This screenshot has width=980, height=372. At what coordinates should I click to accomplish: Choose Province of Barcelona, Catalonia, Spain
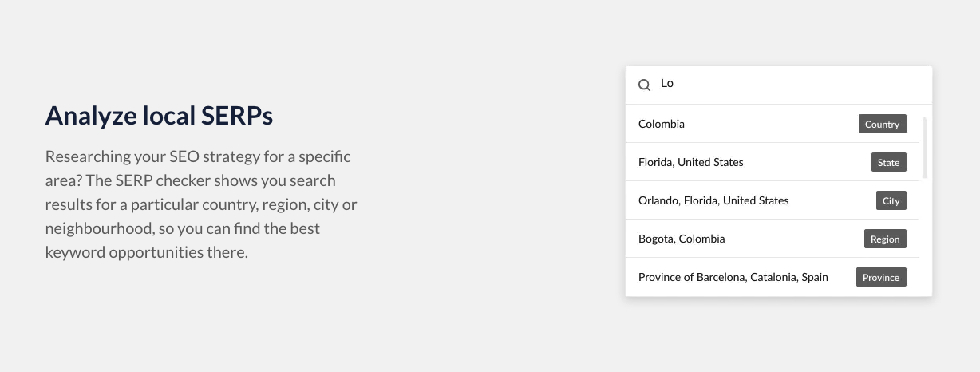[773, 277]
